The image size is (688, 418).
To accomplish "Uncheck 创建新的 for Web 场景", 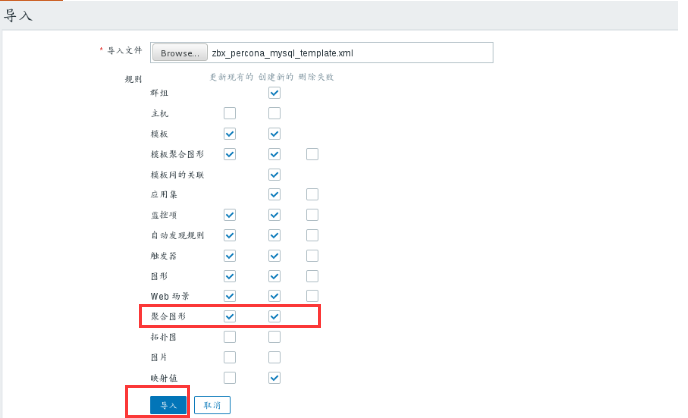I will point(274,296).
